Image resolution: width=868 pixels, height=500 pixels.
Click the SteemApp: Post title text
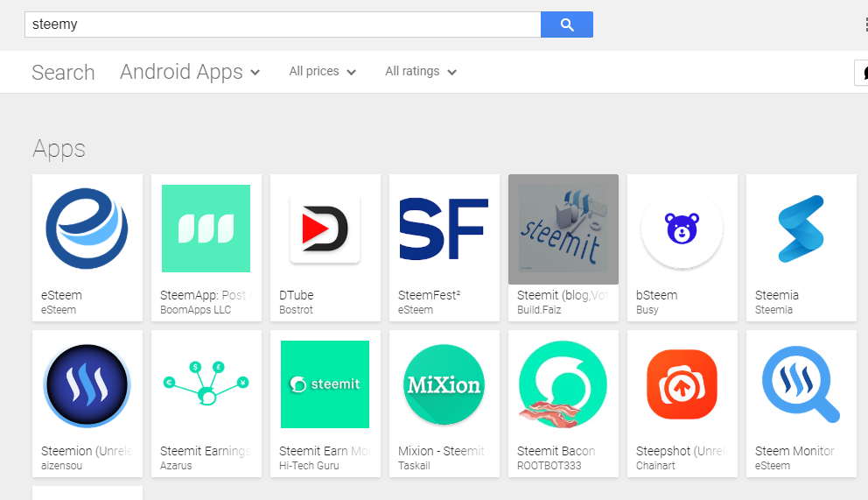206,295
